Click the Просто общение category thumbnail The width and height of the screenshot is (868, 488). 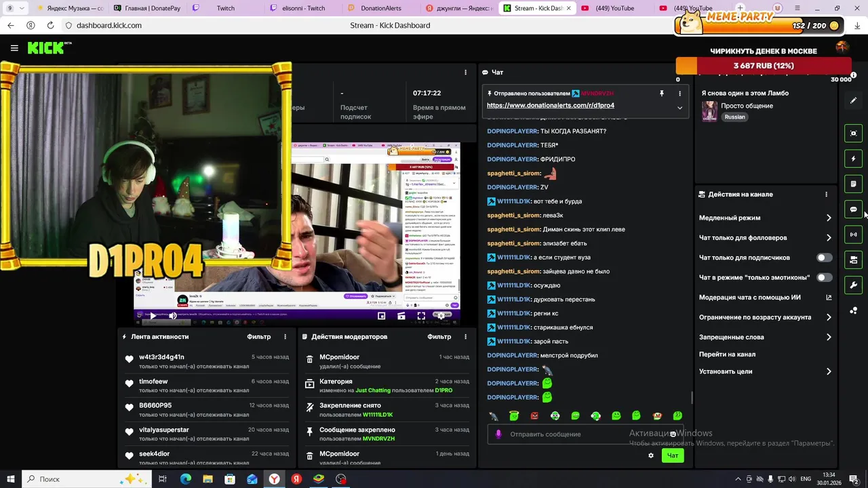tap(709, 111)
